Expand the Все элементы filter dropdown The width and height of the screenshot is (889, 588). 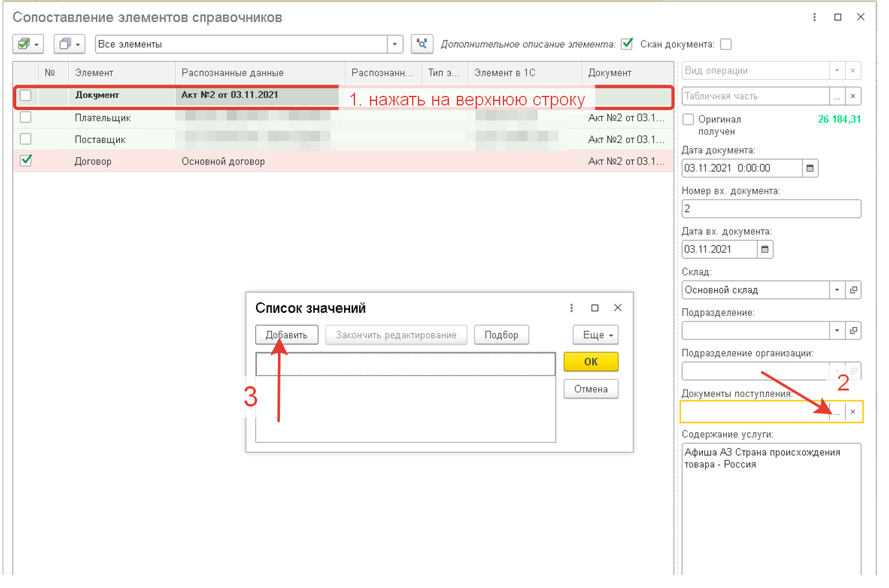pyautogui.click(x=395, y=44)
